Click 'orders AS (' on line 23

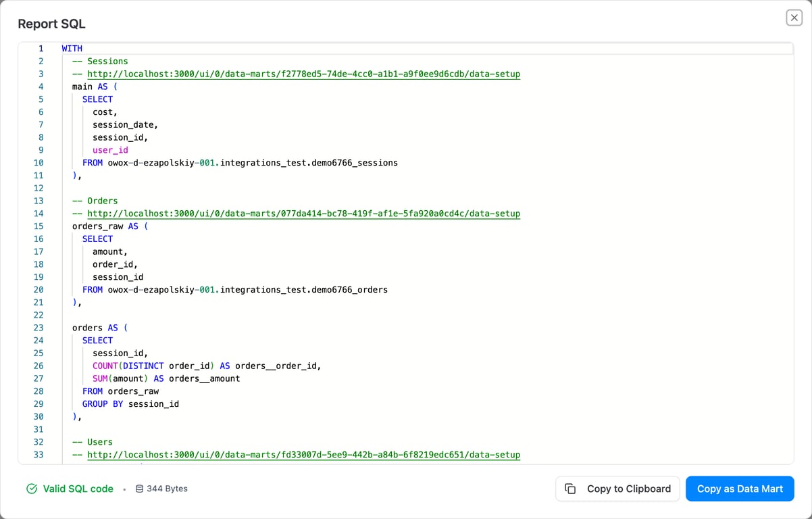100,328
